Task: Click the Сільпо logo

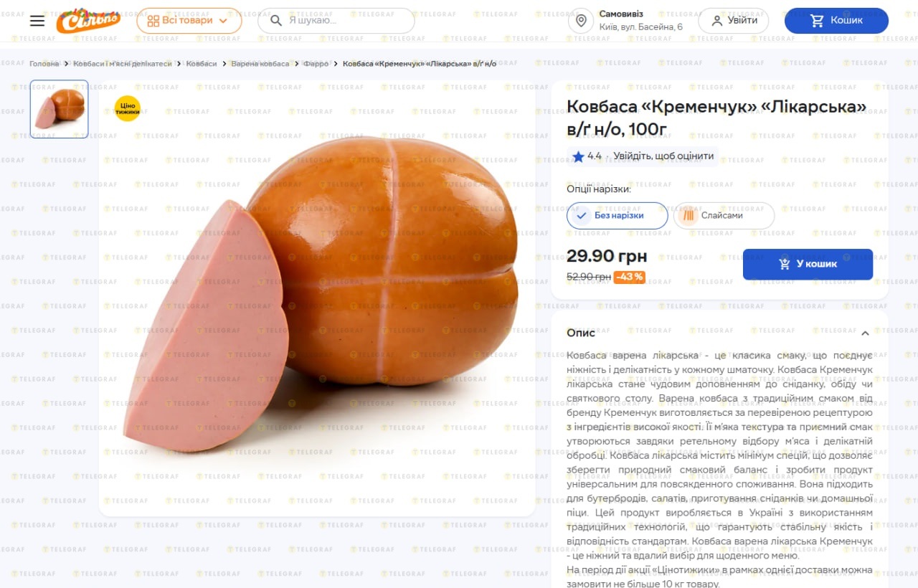Action: pyautogui.click(x=88, y=20)
